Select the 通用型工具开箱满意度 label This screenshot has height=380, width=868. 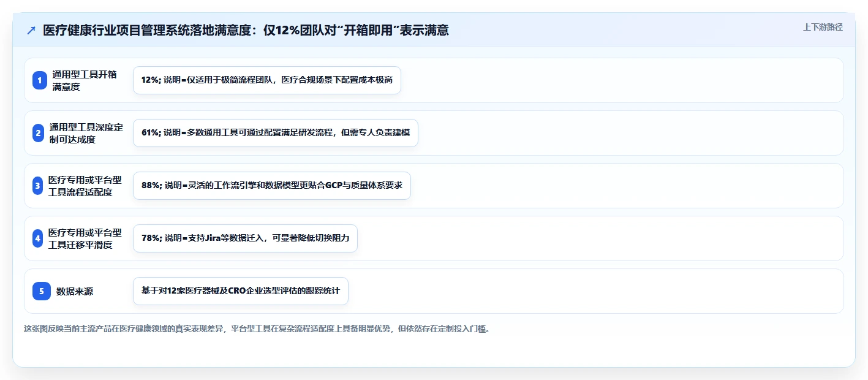click(85, 80)
